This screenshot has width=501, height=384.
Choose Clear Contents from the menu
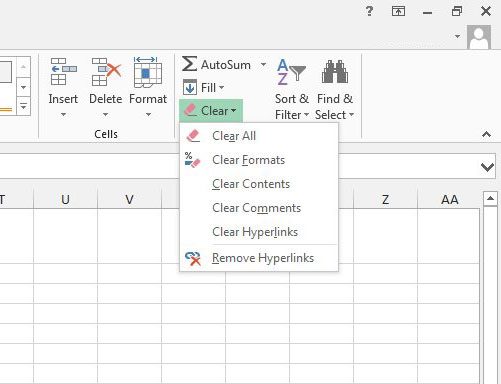(x=259, y=184)
